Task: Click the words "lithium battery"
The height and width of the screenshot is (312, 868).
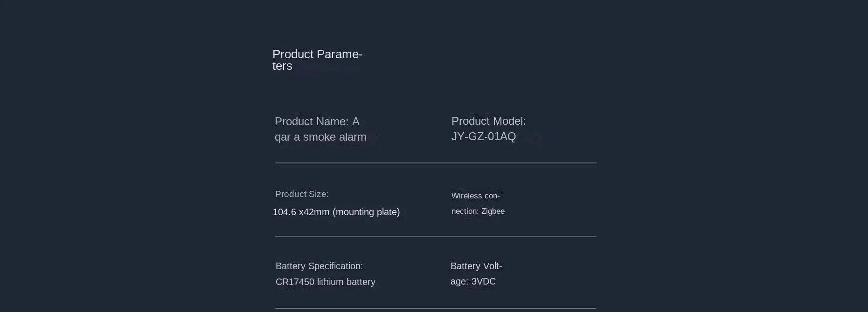Action: tap(346, 282)
